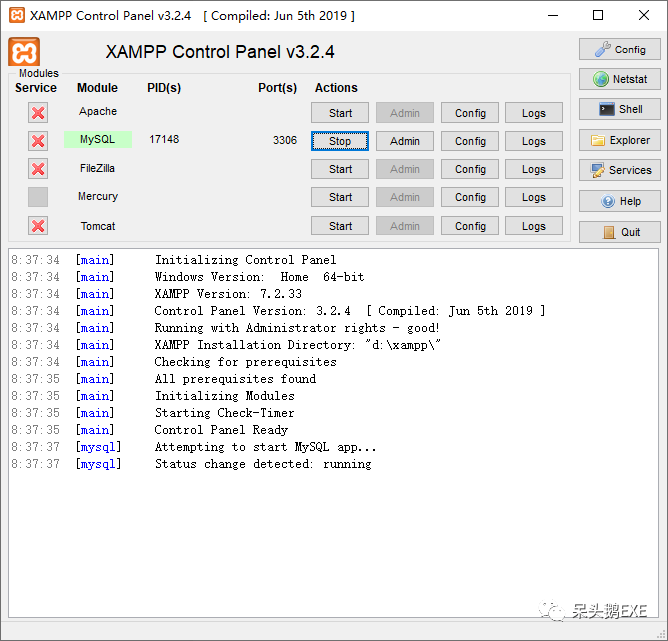Open Apache Logs menu
This screenshot has height=641, width=668.
(534, 113)
